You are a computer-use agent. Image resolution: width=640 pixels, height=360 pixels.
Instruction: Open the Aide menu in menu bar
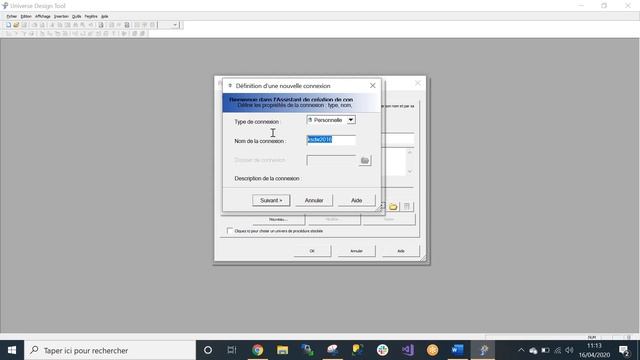click(104, 16)
